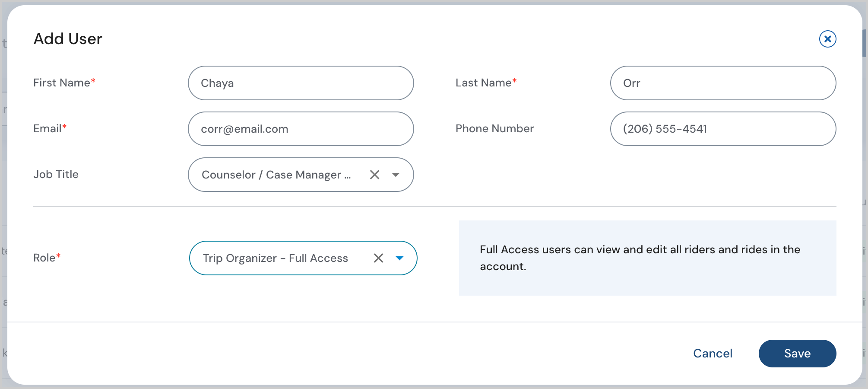Click the First Name label
868x389 pixels.
click(64, 83)
